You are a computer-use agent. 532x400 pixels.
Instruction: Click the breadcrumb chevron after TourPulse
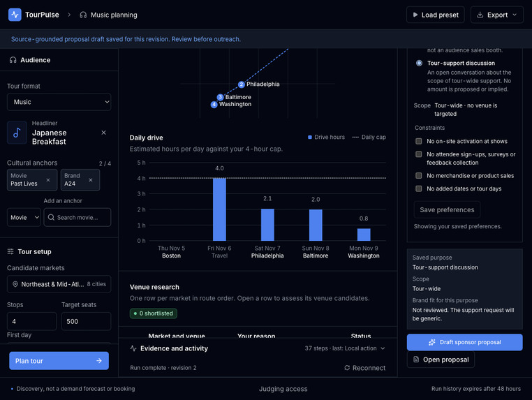click(69, 15)
